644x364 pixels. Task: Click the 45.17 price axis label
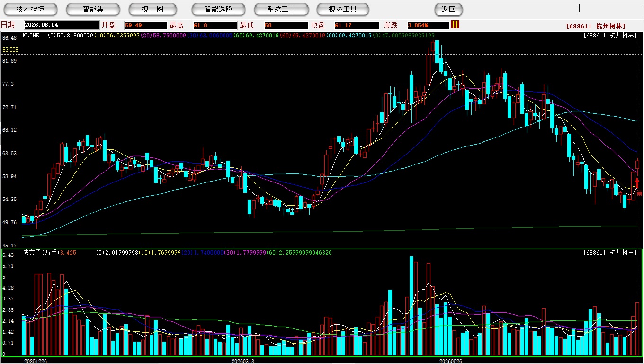[9, 246]
